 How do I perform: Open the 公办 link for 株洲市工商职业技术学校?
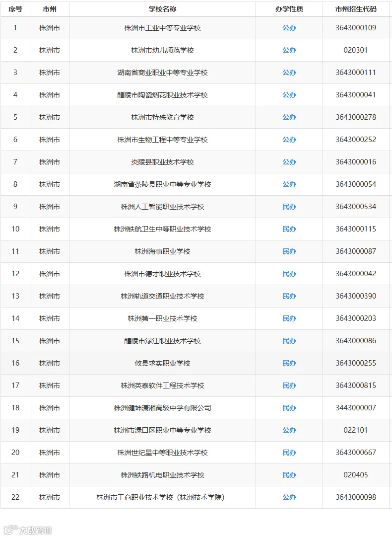click(289, 497)
